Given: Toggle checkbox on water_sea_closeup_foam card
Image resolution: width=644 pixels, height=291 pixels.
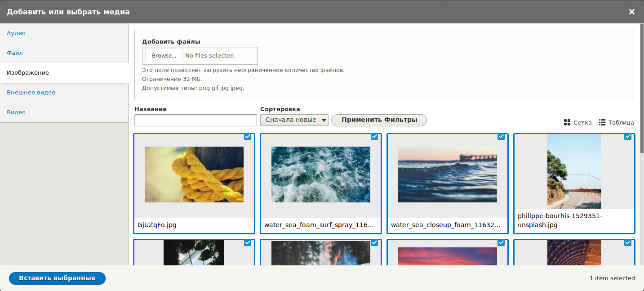Looking at the screenshot, I should (x=501, y=137).
